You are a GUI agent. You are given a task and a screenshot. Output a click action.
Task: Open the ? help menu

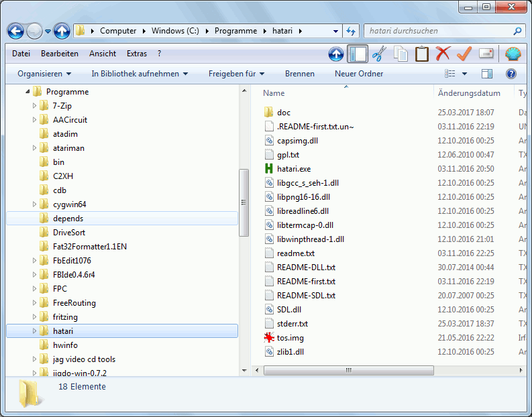[x=159, y=54]
